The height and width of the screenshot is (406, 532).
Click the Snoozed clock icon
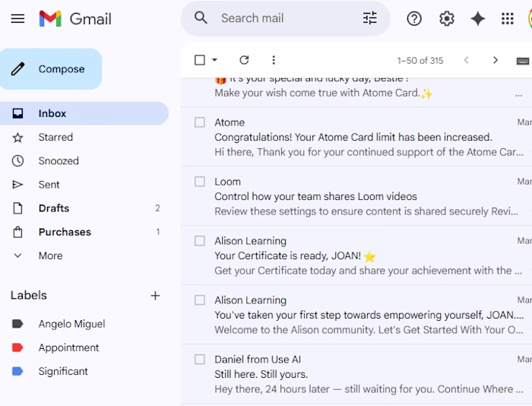pyautogui.click(x=17, y=161)
